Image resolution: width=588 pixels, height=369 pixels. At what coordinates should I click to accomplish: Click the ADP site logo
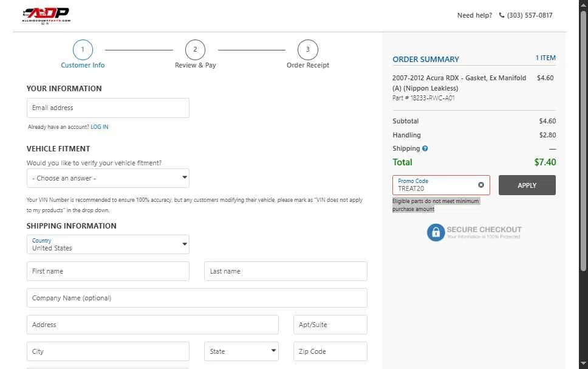tap(46, 16)
